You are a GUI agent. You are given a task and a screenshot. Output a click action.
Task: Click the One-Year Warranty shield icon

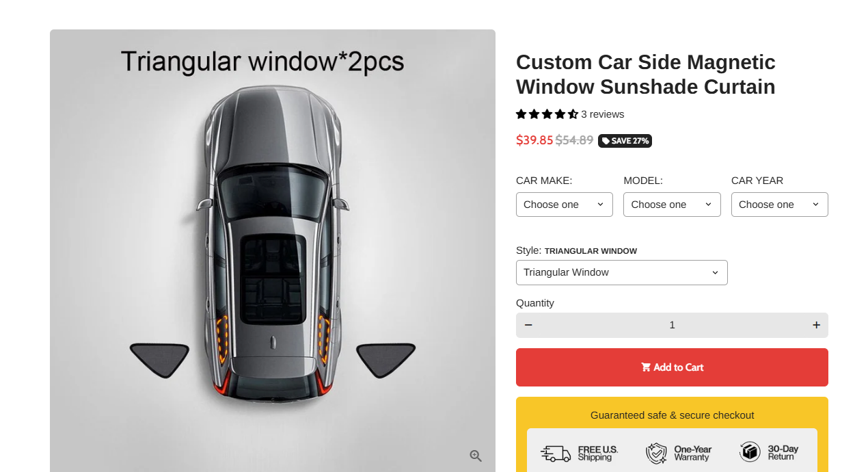(655, 452)
